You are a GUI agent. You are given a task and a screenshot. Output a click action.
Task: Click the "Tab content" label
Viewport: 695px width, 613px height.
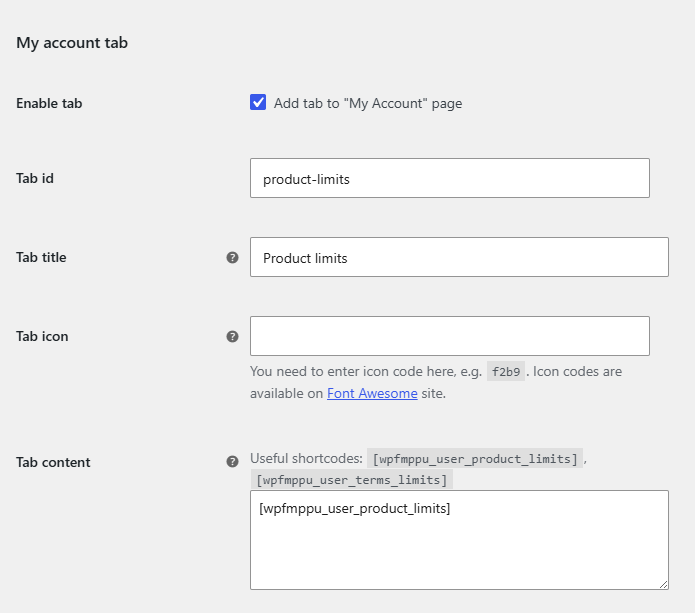click(53, 462)
